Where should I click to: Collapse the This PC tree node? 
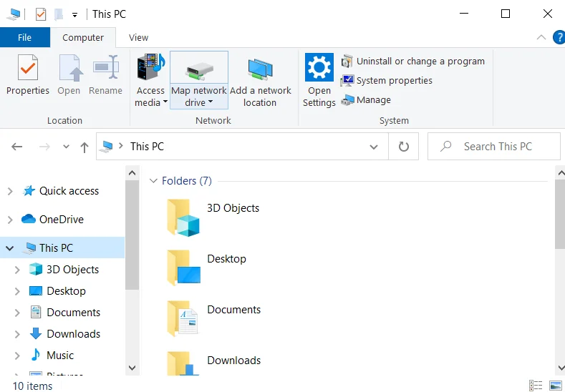pyautogui.click(x=10, y=248)
